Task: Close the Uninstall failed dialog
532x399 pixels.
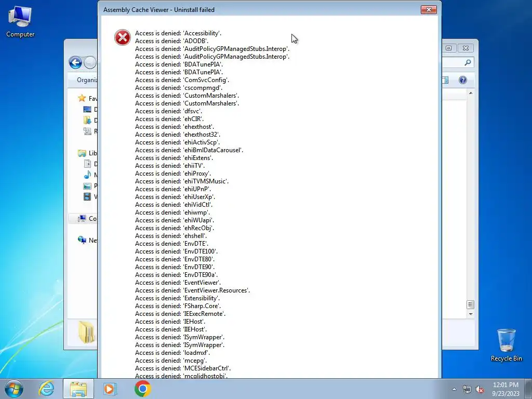Action: click(429, 9)
